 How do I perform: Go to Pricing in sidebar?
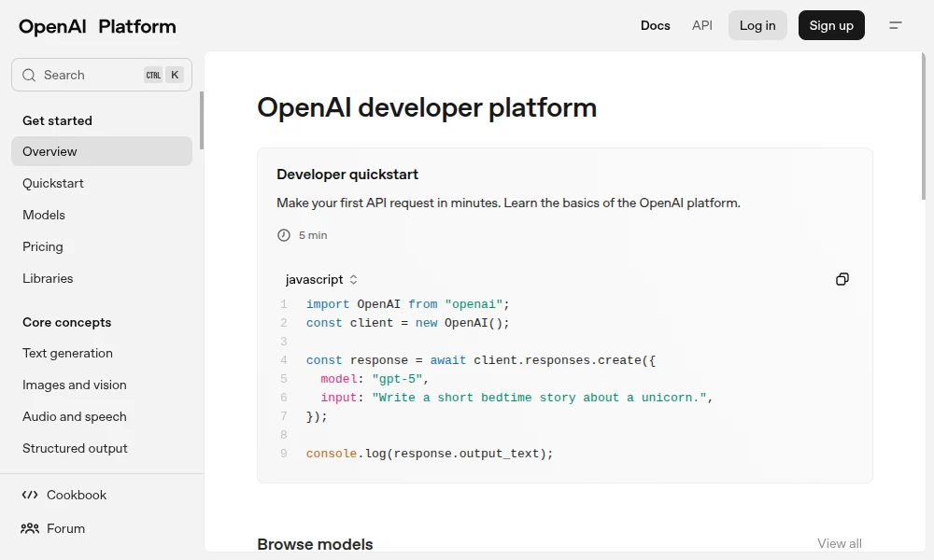[43, 246]
